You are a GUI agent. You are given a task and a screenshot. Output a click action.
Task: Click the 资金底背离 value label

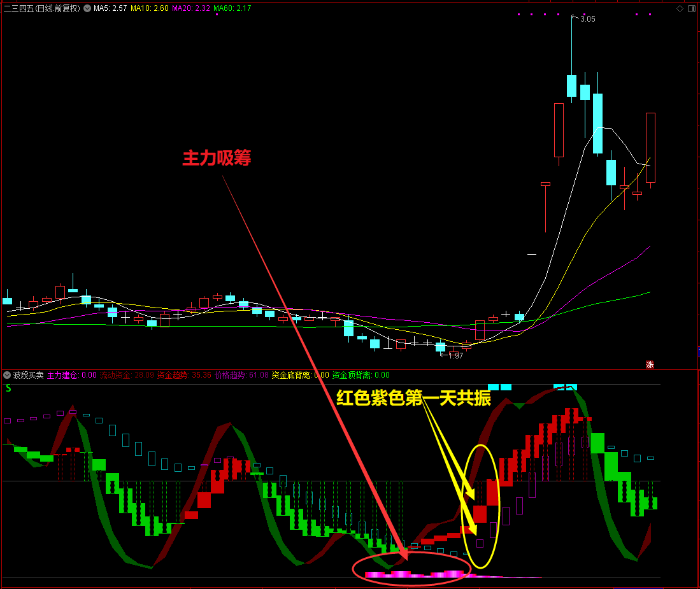click(x=300, y=375)
